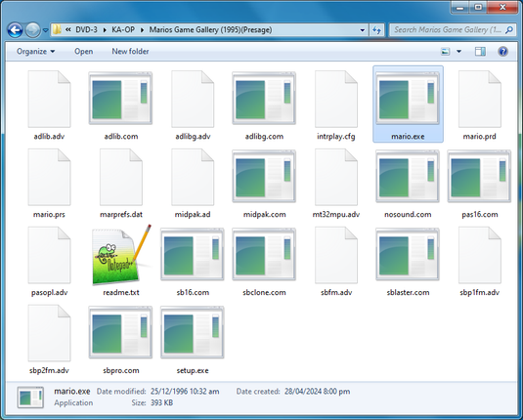
Task: Select the sb16.com application icon
Action: tap(193, 254)
